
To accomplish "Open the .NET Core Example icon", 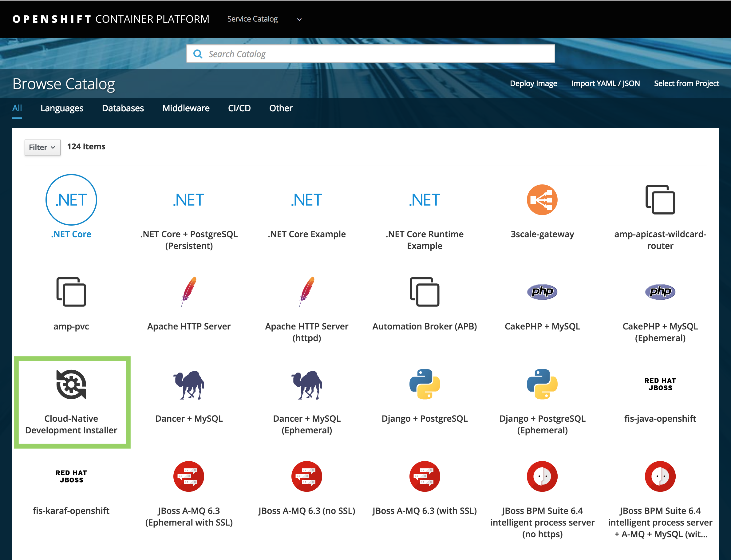I will (307, 200).
